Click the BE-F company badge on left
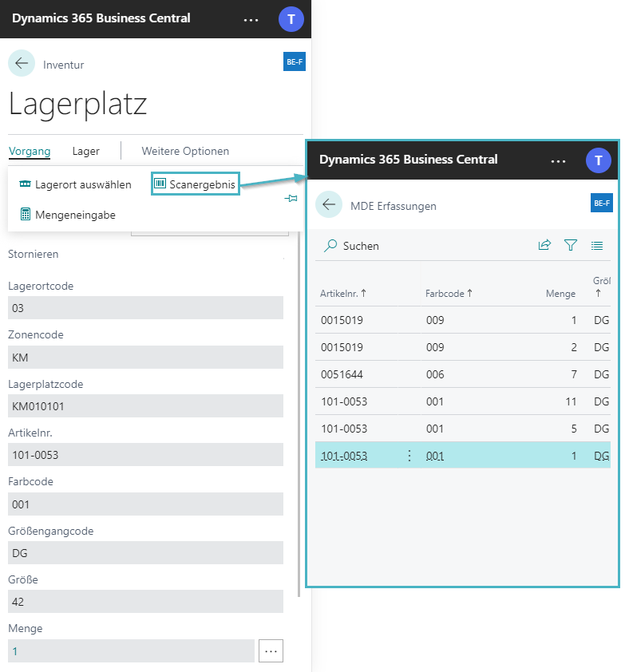This screenshot has width=625, height=672. pyautogui.click(x=295, y=61)
